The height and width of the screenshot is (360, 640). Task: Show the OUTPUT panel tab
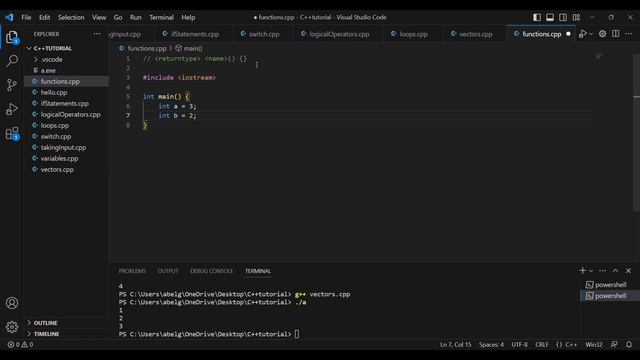tap(168, 271)
